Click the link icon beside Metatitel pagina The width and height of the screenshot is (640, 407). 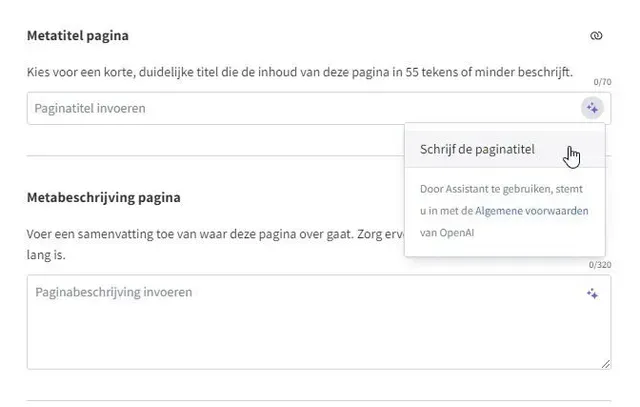pos(597,36)
